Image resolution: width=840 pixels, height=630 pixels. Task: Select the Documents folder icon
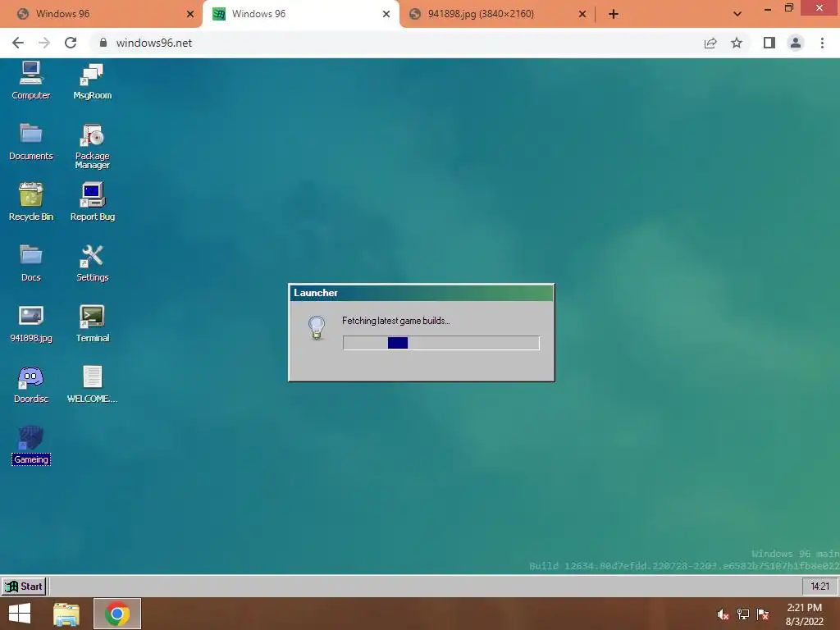tap(30, 141)
